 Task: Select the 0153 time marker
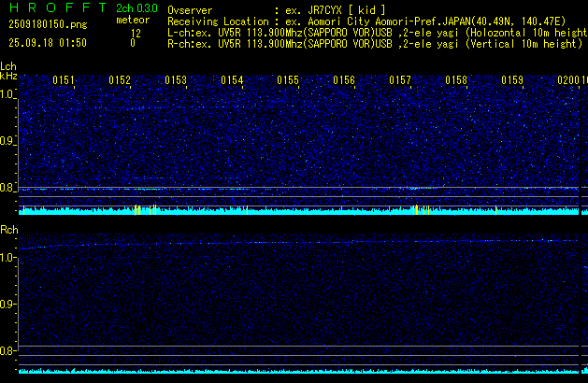pos(176,80)
